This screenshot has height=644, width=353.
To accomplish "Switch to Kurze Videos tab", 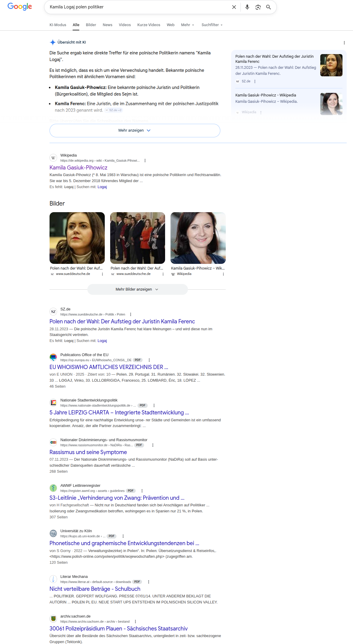I will click(x=149, y=25).
